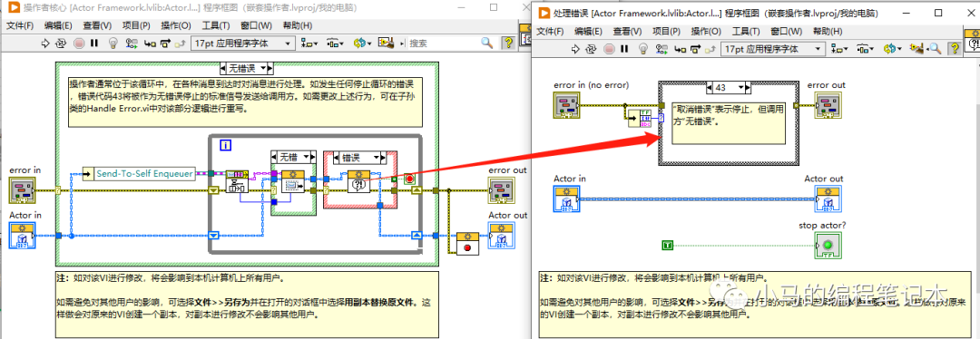Click Step Into in 操作者核心 window toolbar
The height and width of the screenshot is (339, 980).
150,44
